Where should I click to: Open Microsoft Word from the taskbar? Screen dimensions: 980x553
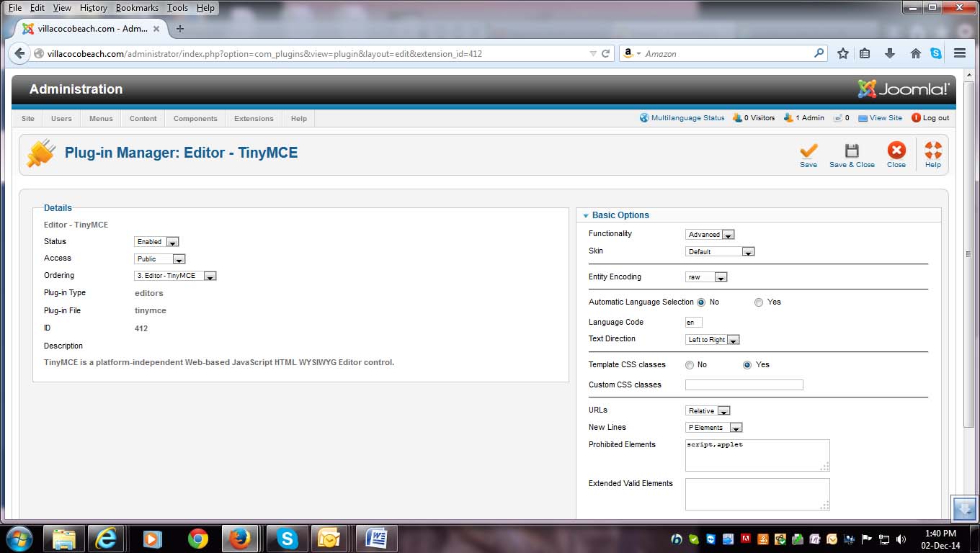377,539
